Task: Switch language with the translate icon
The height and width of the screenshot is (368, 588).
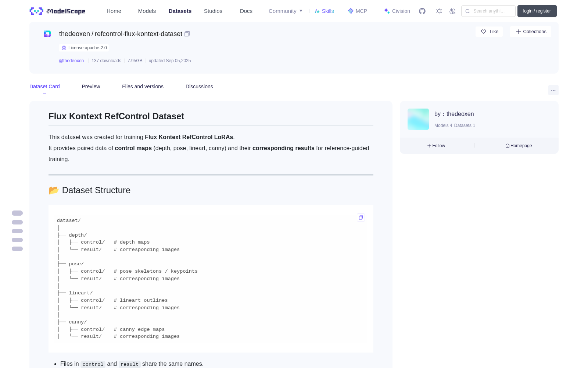Action: click(x=453, y=11)
